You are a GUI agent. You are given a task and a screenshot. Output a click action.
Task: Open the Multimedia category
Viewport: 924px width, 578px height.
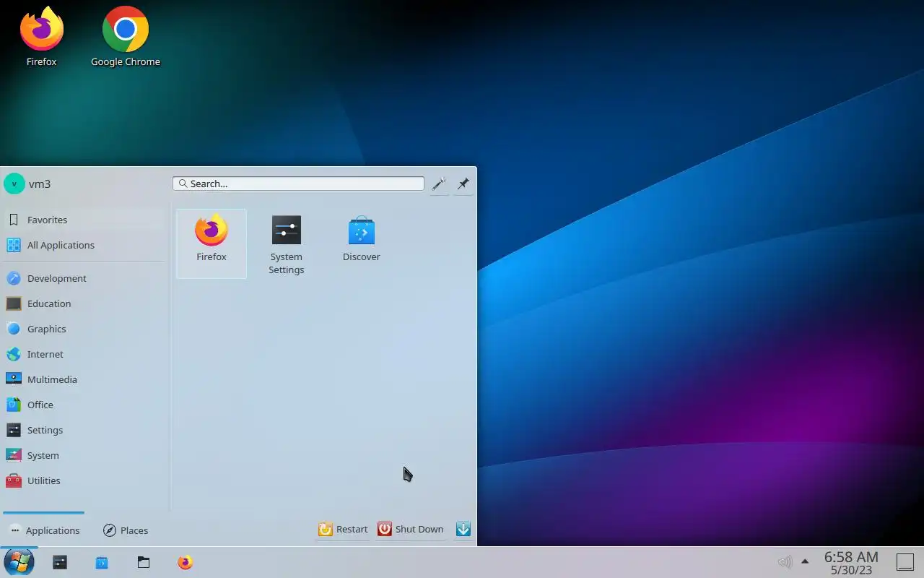(84, 379)
